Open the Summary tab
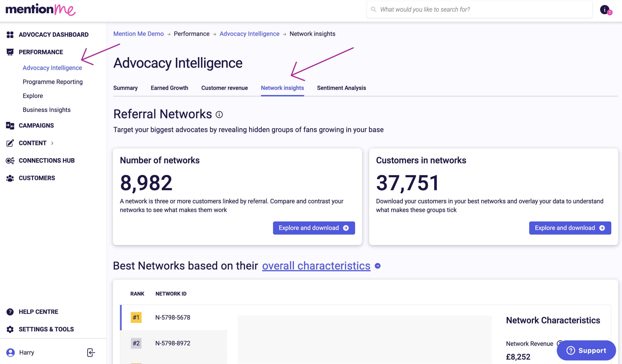 pos(125,88)
